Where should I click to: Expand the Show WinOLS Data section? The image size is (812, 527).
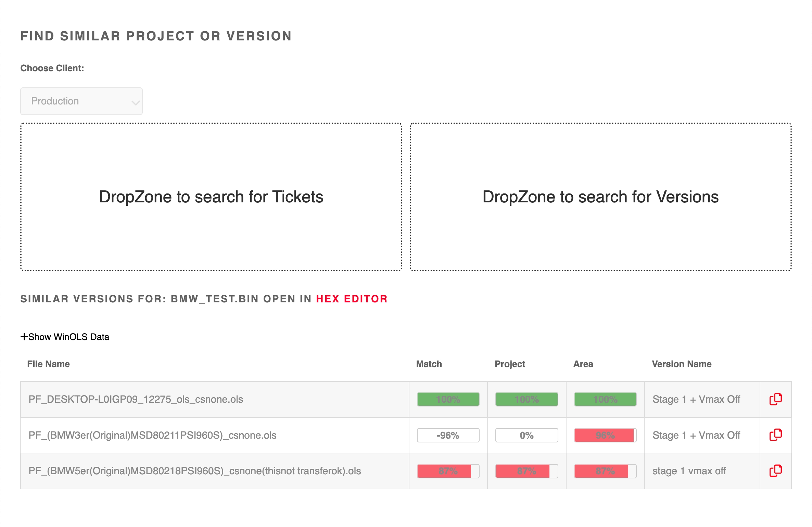click(x=65, y=337)
